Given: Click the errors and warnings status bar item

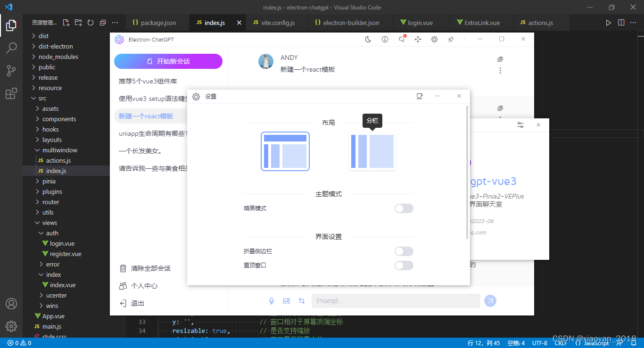Looking at the screenshot, I should 19,343.
